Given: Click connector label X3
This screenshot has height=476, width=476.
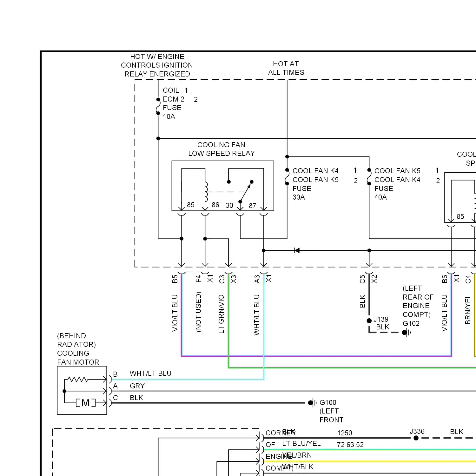Looking at the screenshot, I should pos(234,279).
